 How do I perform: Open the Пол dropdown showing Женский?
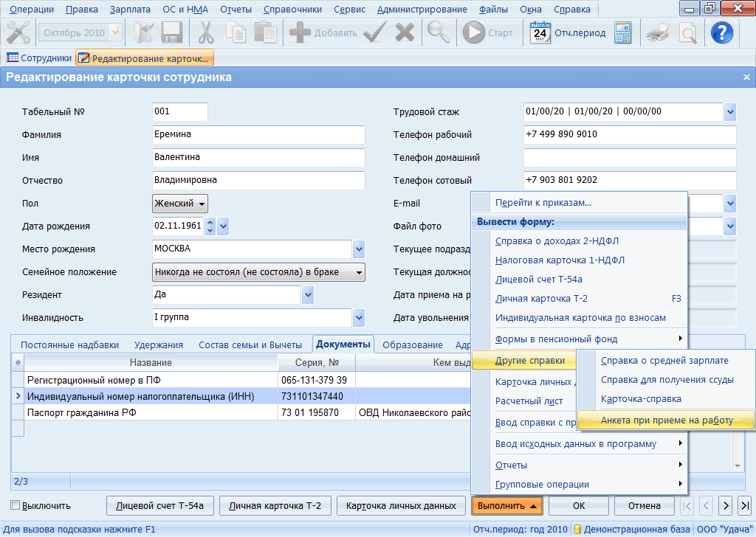click(180, 204)
